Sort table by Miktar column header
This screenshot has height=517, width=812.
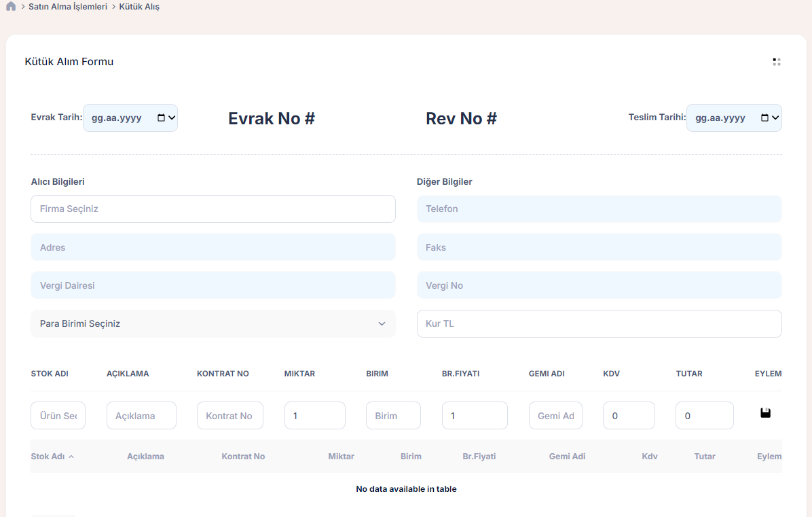point(341,457)
